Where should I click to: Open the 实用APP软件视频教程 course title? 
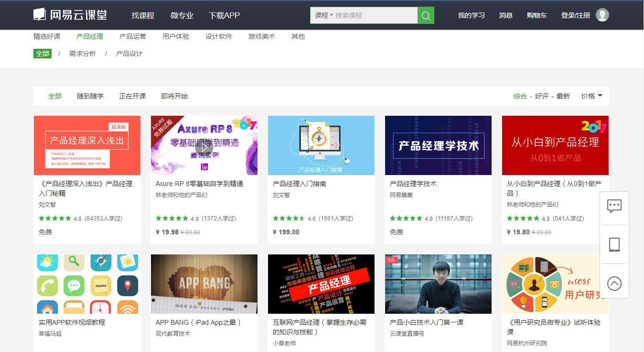click(x=72, y=322)
